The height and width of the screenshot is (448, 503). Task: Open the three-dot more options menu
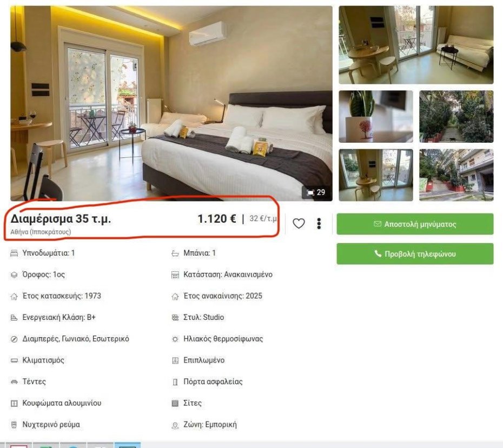319,223
